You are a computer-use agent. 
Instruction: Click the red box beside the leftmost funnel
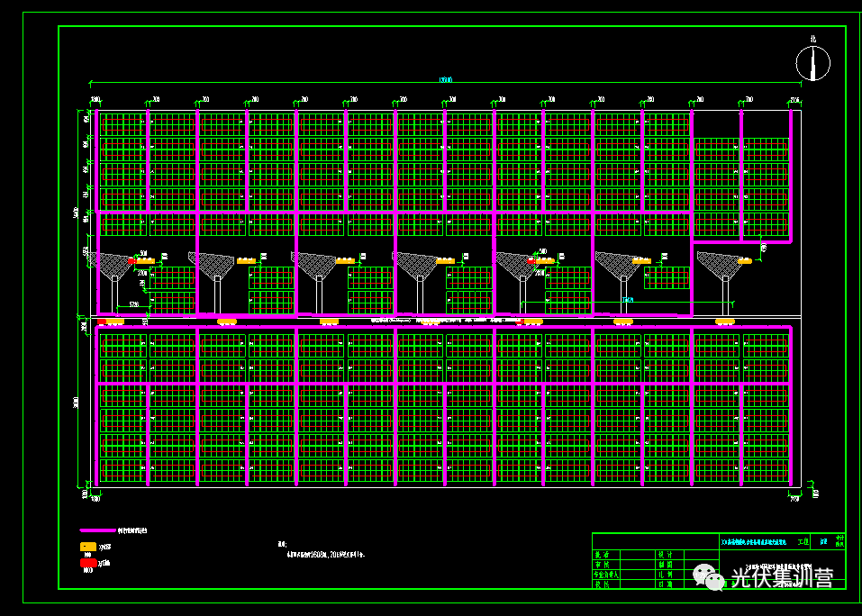tap(132, 261)
